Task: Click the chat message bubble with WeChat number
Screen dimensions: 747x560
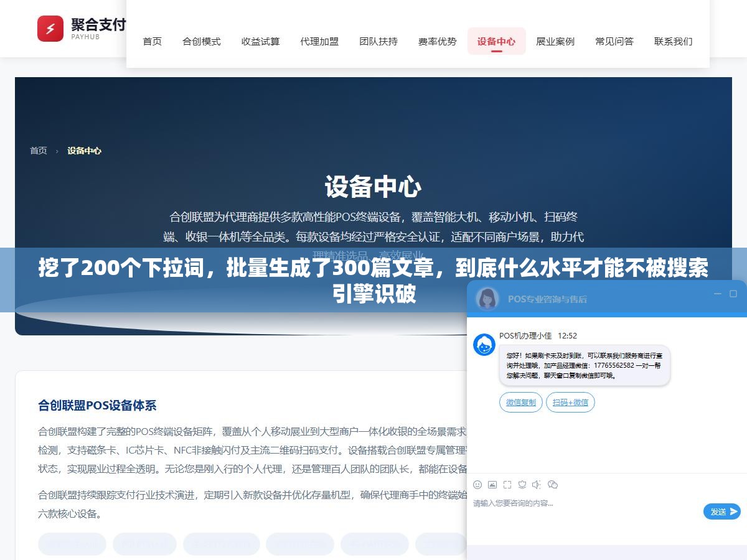Action: click(x=585, y=365)
